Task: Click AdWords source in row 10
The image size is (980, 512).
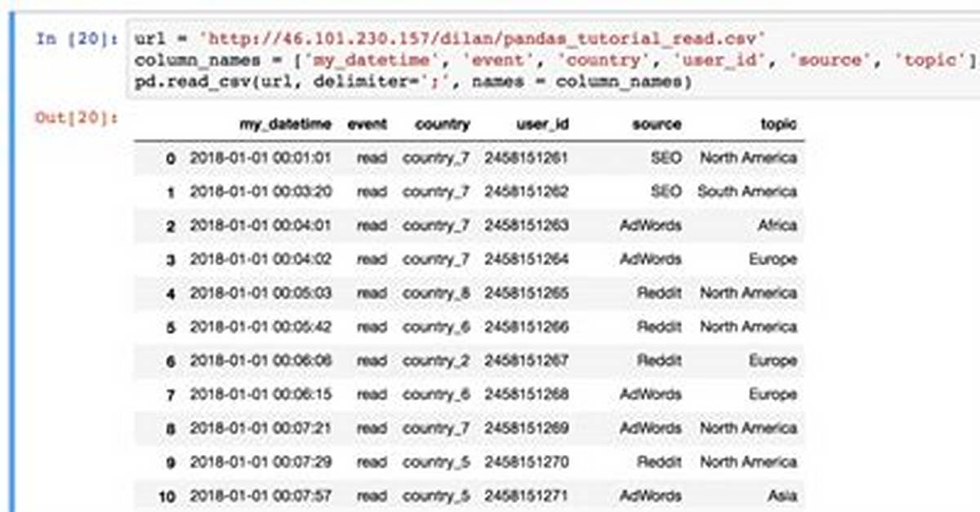Action: [x=650, y=496]
